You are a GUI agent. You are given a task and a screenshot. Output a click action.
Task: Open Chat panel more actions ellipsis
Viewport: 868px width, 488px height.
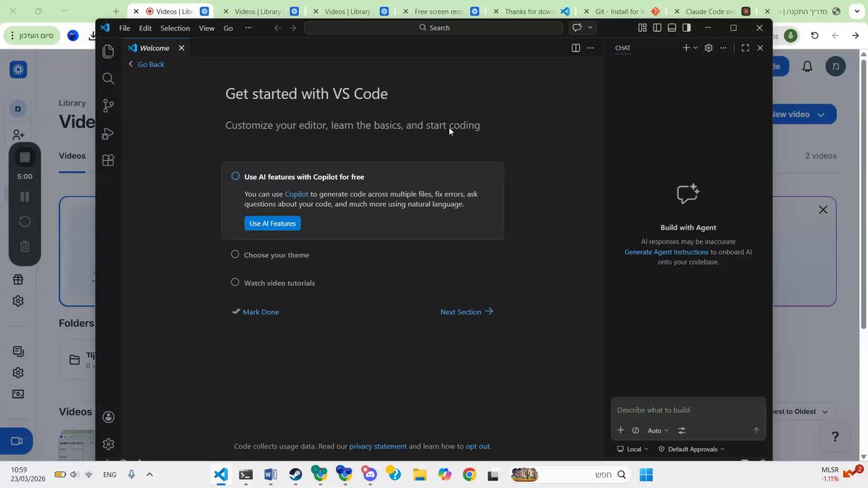[x=724, y=48]
